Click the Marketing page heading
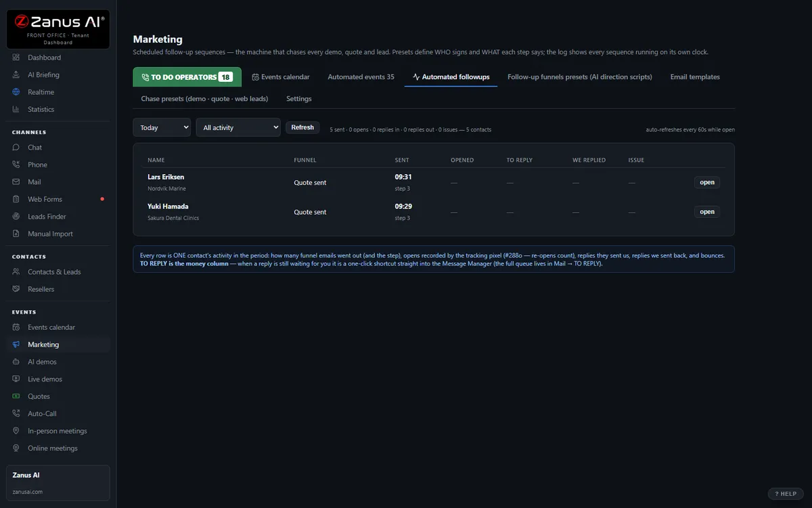 tap(158, 39)
